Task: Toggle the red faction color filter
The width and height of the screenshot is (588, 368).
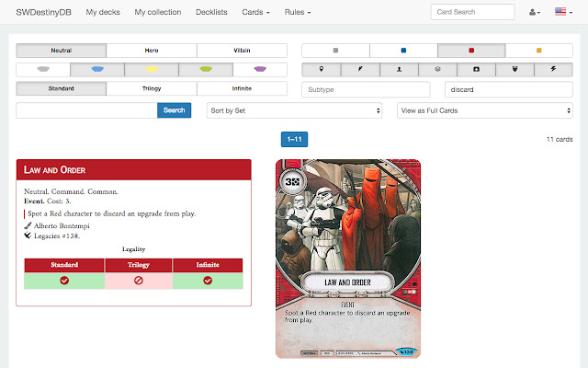Action: (x=471, y=51)
